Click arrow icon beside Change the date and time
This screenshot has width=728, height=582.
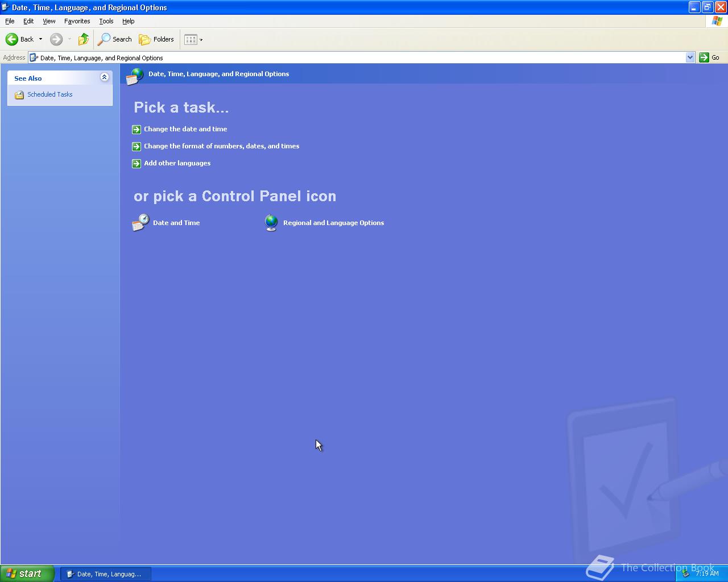(136, 130)
